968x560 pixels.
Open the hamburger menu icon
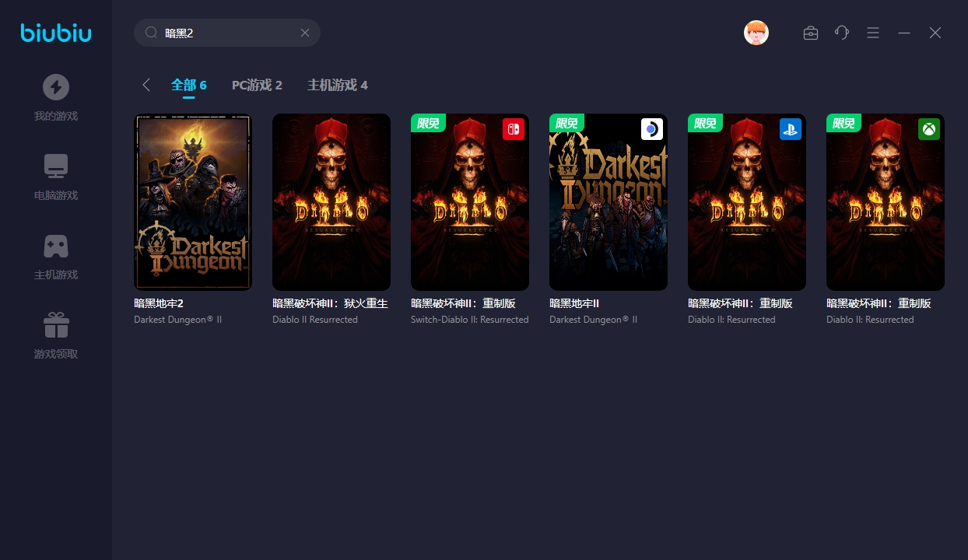[x=873, y=33]
